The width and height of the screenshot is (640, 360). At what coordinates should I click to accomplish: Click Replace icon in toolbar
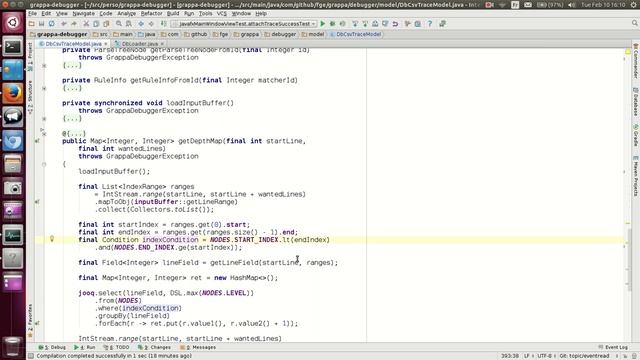pyautogui.click(x=129, y=24)
